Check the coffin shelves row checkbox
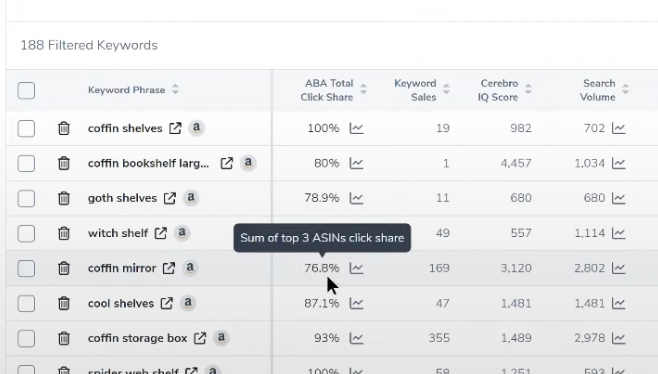The height and width of the screenshot is (374, 658). coord(26,128)
